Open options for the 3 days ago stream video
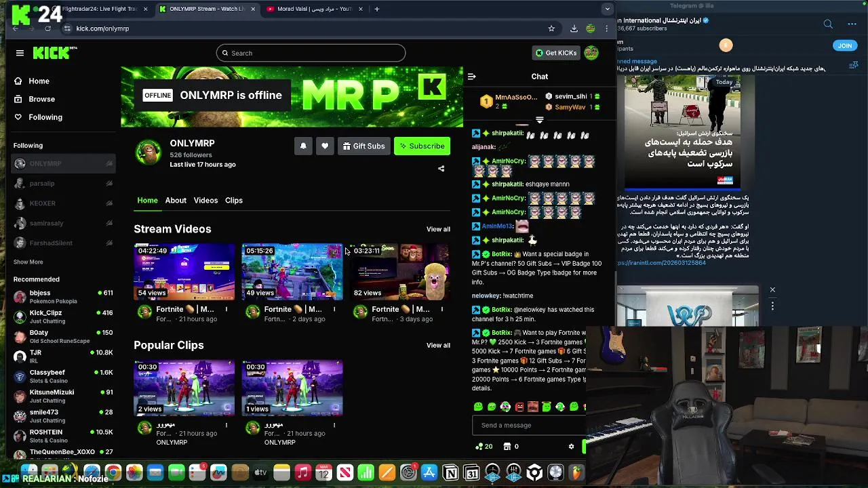The width and height of the screenshot is (868, 488). pyautogui.click(x=442, y=309)
